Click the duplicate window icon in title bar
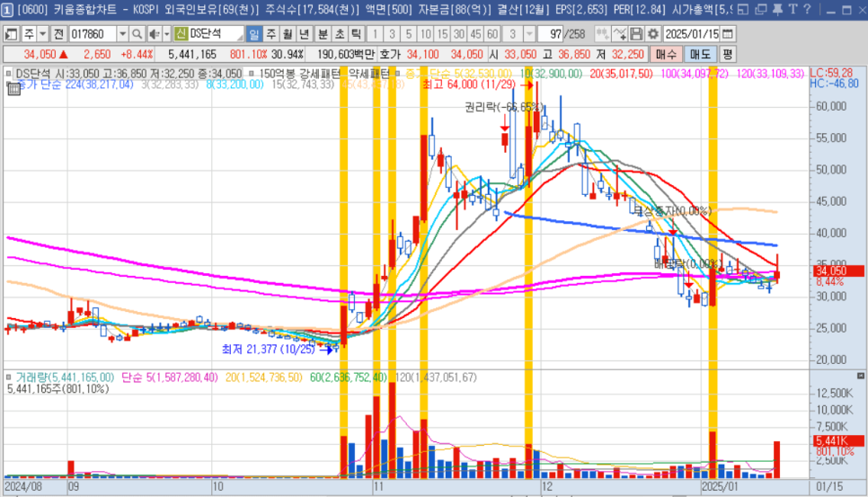Screen dimensions: 868x497 (x=760, y=9)
